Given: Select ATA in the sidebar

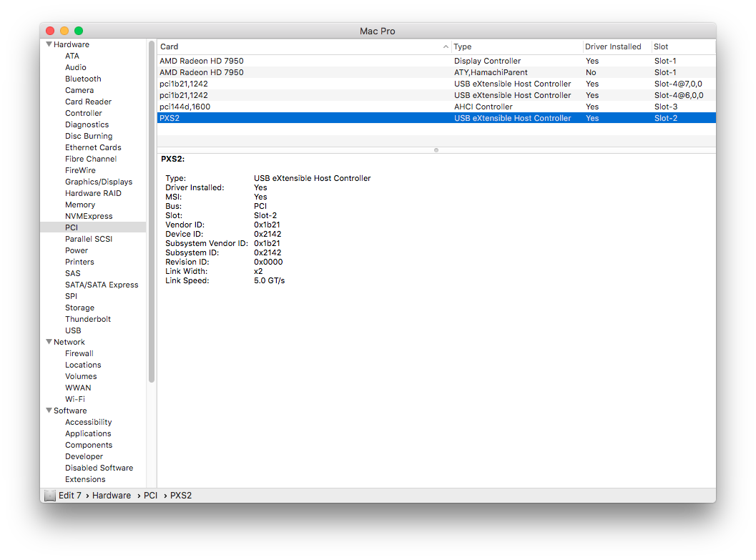Looking at the screenshot, I should click(72, 56).
